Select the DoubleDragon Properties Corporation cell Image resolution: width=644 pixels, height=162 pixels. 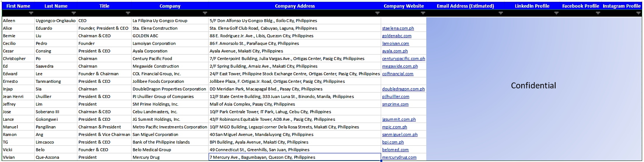click(170, 89)
